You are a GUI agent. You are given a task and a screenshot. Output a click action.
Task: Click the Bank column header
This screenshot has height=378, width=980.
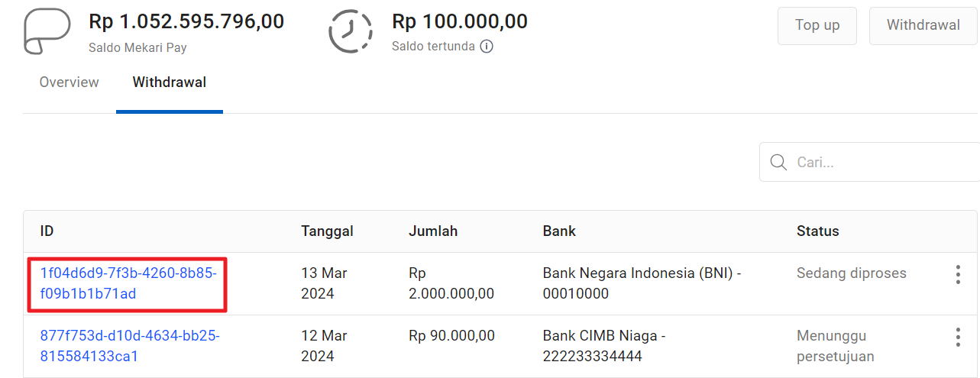[x=559, y=231]
